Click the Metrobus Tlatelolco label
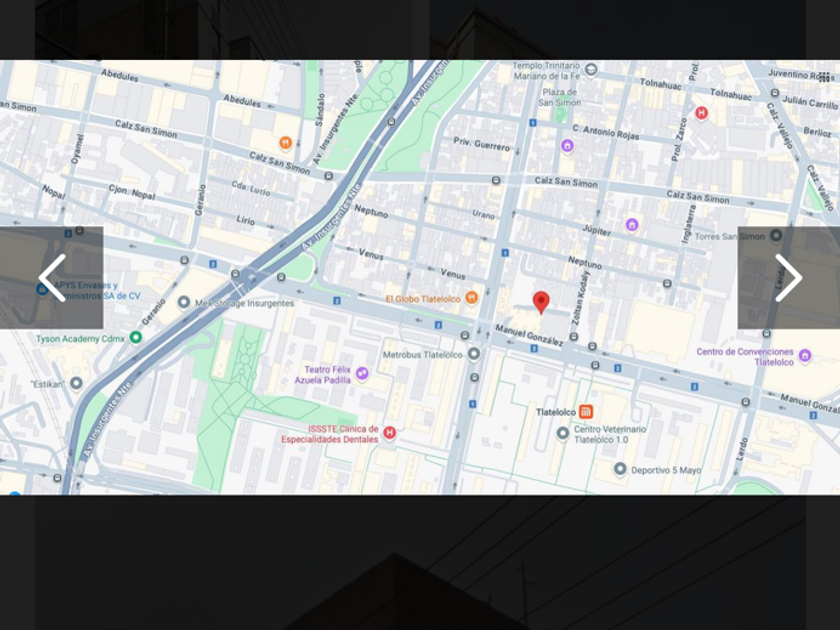840x630 pixels. point(423,355)
